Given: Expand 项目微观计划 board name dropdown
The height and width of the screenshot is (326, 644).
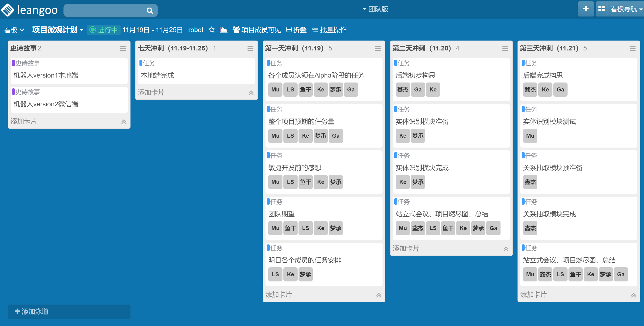Looking at the screenshot, I should (58, 30).
